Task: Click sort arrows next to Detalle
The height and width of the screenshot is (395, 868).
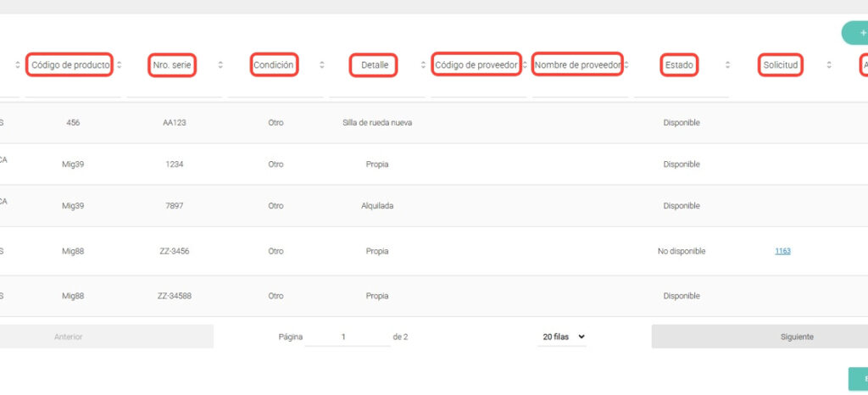Action: pos(422,65)
